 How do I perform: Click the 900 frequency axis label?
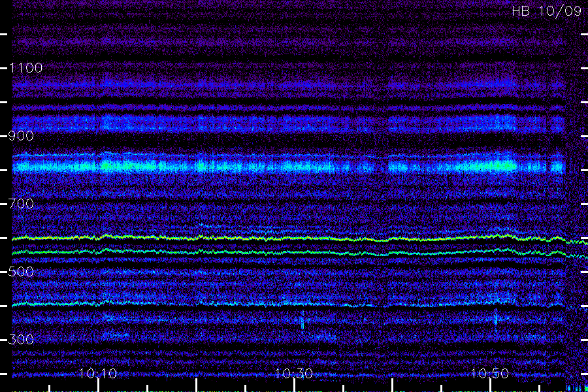point(21,136)
